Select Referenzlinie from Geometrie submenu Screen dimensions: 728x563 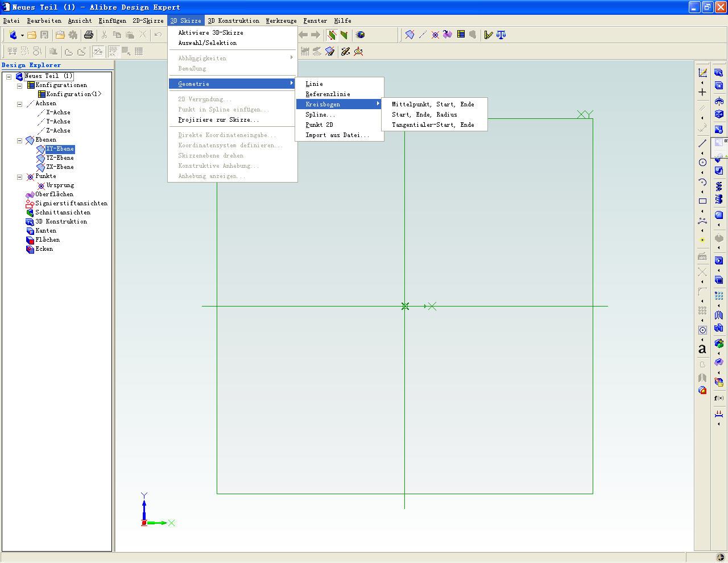340,94
